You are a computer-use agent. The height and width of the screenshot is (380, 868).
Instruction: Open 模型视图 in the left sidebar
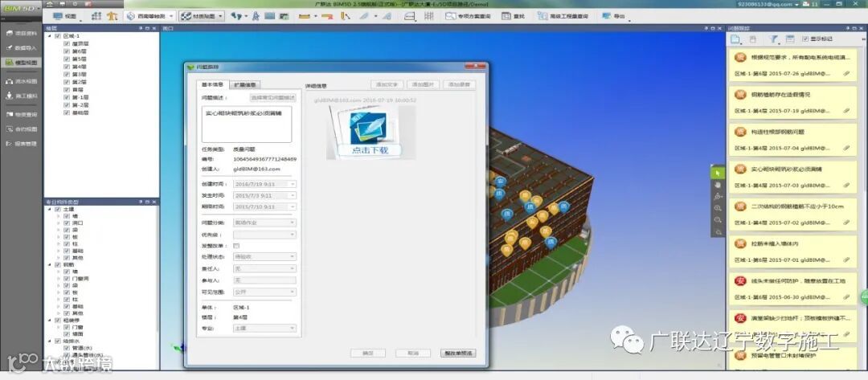[21, 63]
